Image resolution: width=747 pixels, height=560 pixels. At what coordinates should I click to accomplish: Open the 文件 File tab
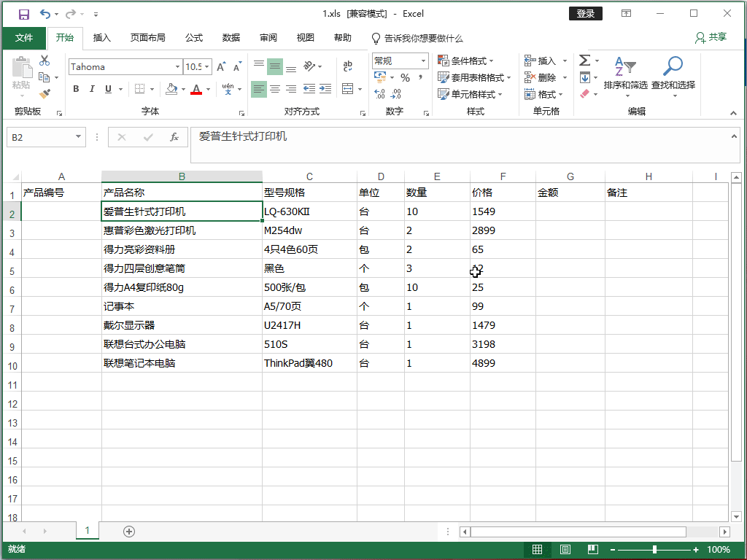pos(24,38)
